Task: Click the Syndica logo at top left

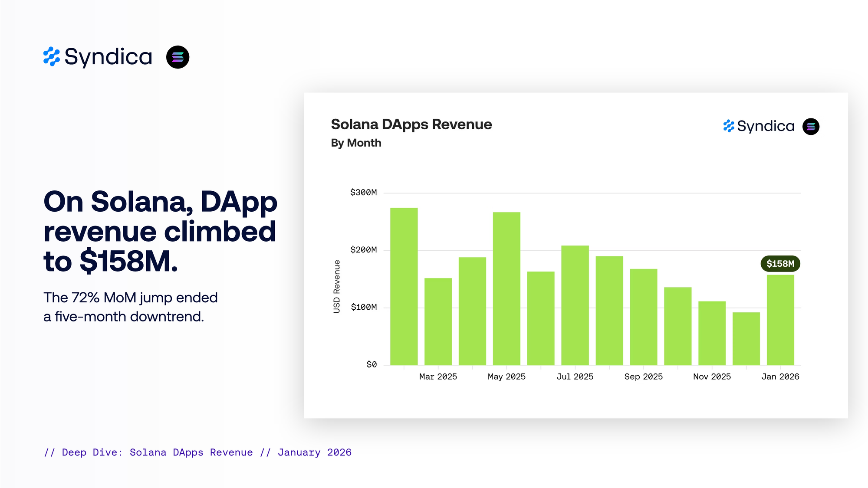Action: tap(98, 57)
